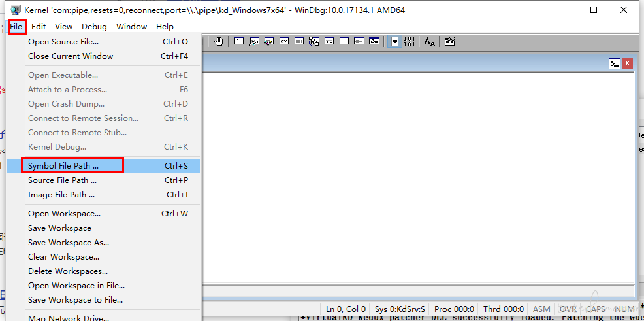Screen dimensions: 644x321
Task: Choose Save Workspace As... entry
Action: 103,243
